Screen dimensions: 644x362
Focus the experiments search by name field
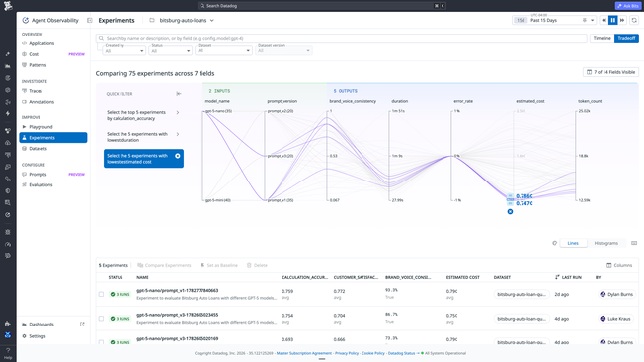pos(341,38)
